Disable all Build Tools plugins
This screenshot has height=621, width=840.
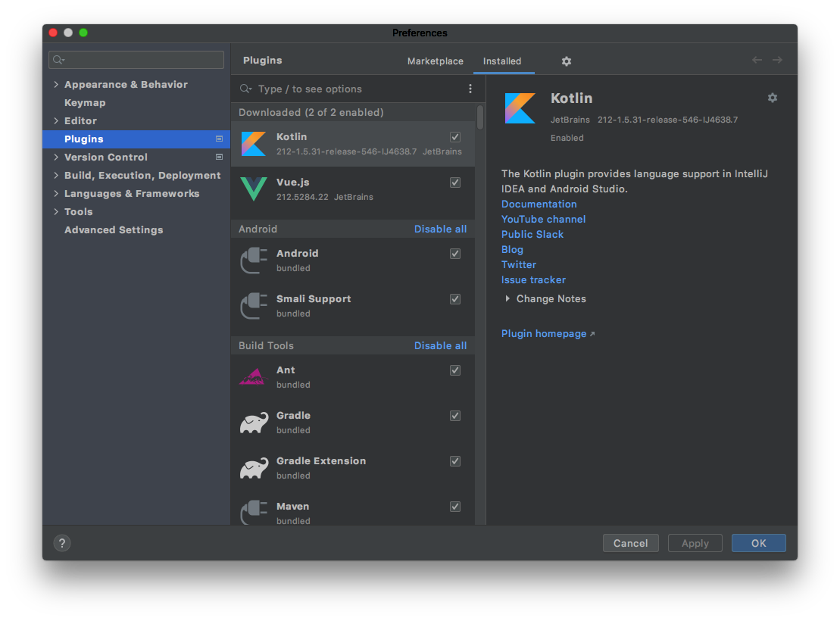point(440,345)
